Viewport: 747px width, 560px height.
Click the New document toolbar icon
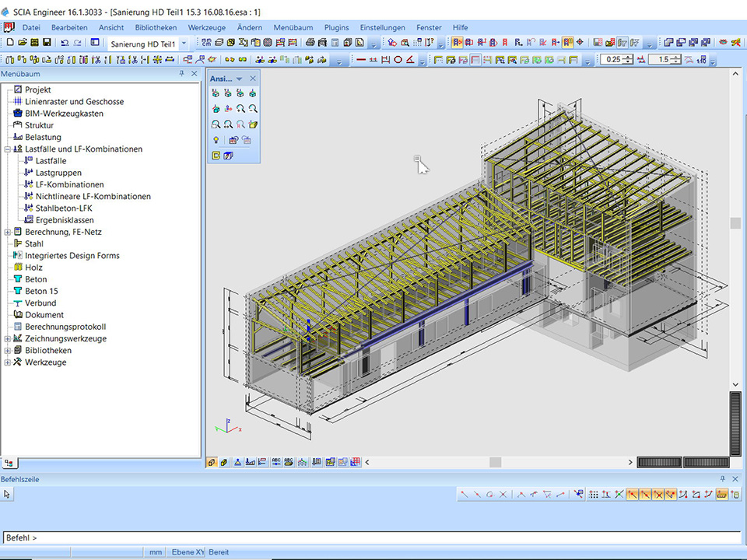(x=10, y=43)
